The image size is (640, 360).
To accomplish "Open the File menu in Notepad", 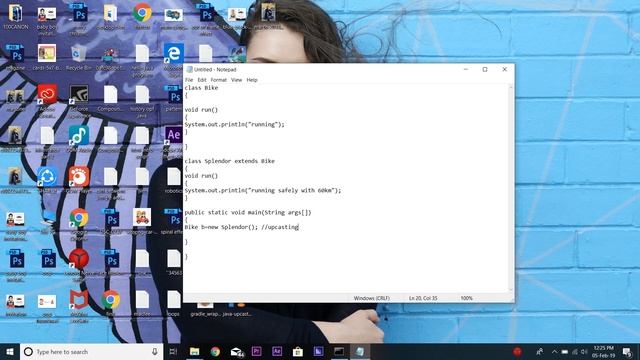I will pyautogui.click(x=189, y=80).
